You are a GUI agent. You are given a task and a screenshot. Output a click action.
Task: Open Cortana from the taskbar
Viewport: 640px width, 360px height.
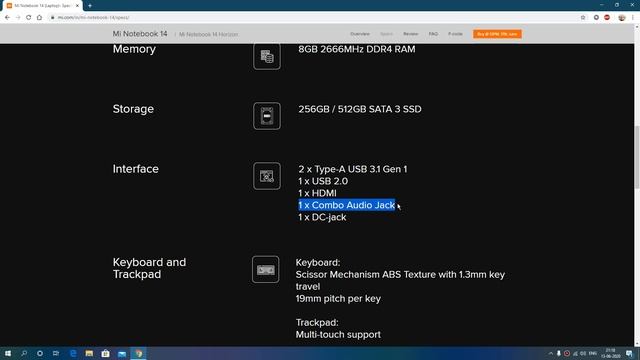point(40,353)
